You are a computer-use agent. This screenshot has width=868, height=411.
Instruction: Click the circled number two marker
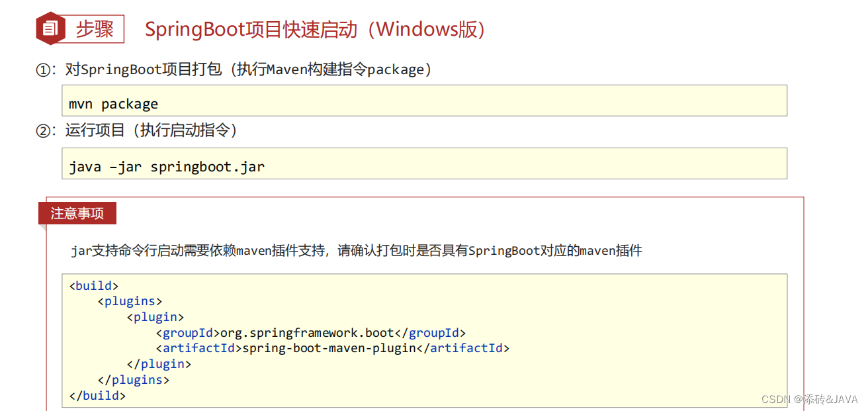point(42,131)
